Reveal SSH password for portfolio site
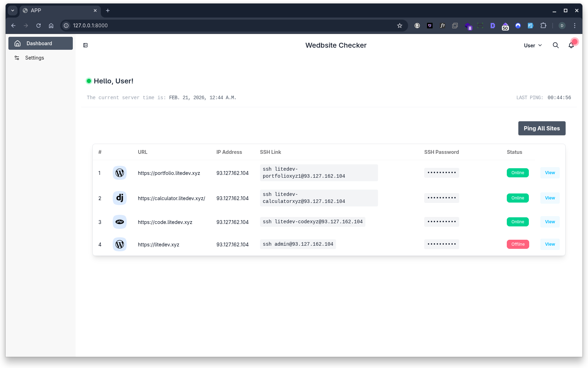 pos(441,173)
